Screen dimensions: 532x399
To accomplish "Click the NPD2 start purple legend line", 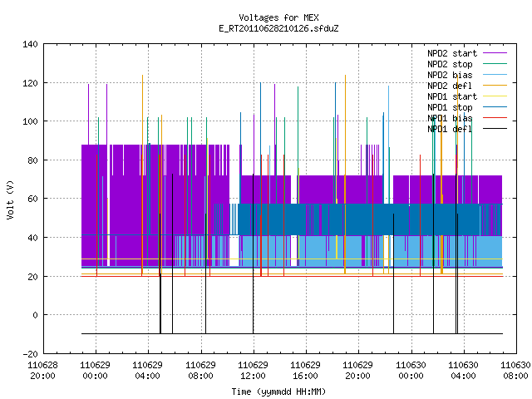I will (x=495, y=53).
